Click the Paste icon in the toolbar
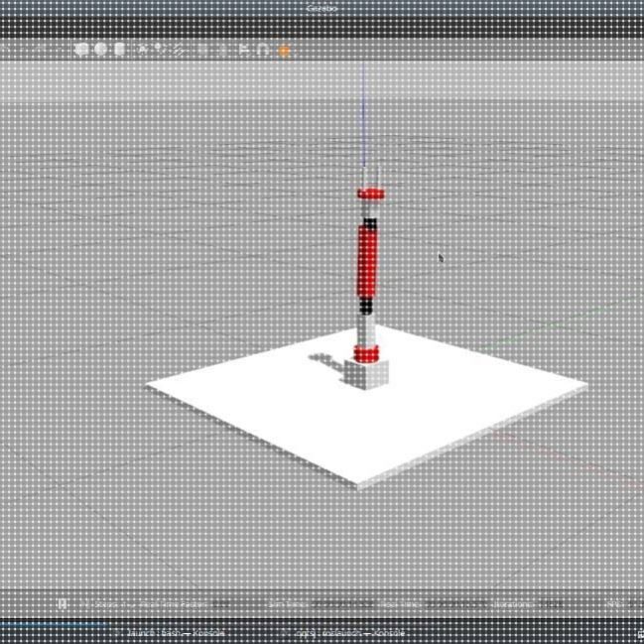The image size is (644, 644). (222, 50)
